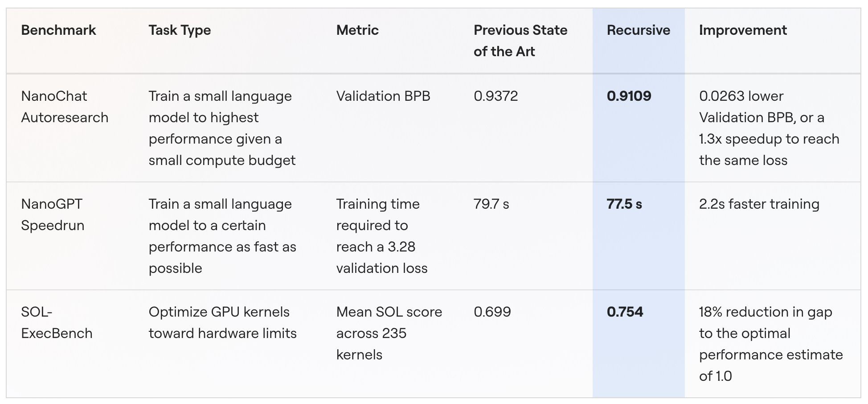Viewport: 868px width, 404px height.
Task: Click the 79.7 s previous time value
Action: tap(491, 204)
